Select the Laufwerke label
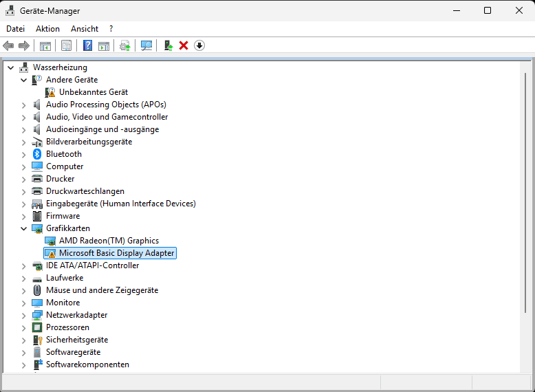535x392 pixels. click(x=65, y=278)
